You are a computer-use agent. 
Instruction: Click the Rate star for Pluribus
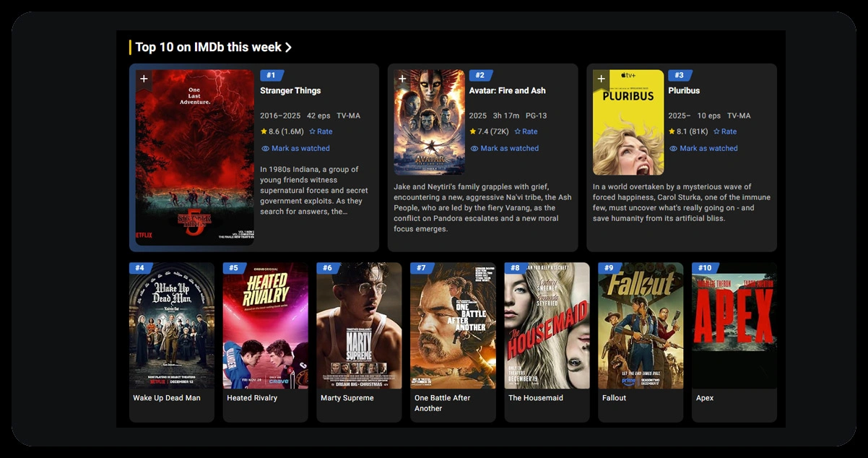click(x=725, y=131)
